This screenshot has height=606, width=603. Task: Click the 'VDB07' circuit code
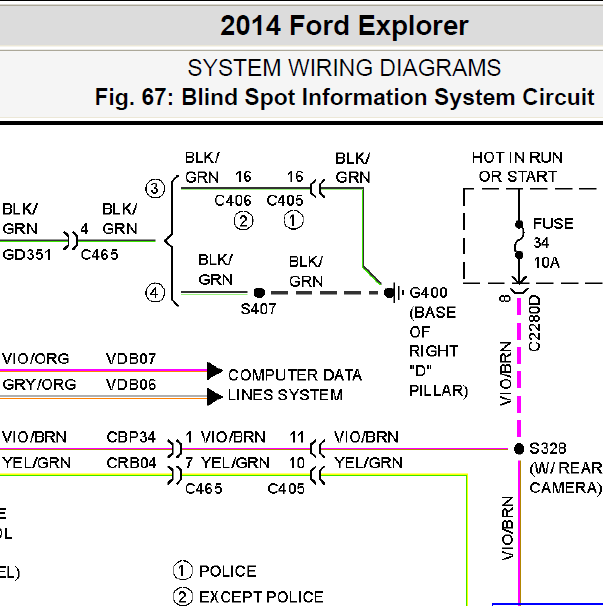pyautogui.click(x=131, y=359)
